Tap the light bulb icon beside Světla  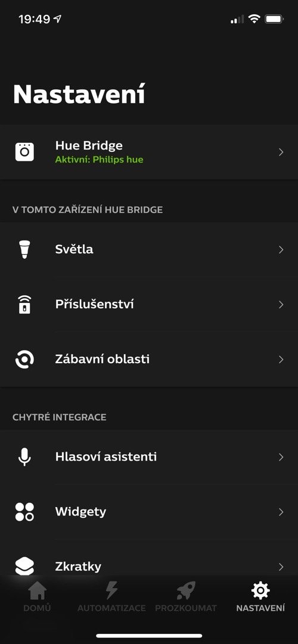(24, 249)
